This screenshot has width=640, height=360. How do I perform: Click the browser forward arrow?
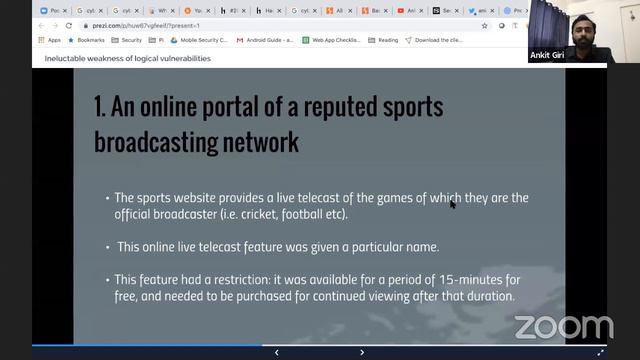coord(55,26)
